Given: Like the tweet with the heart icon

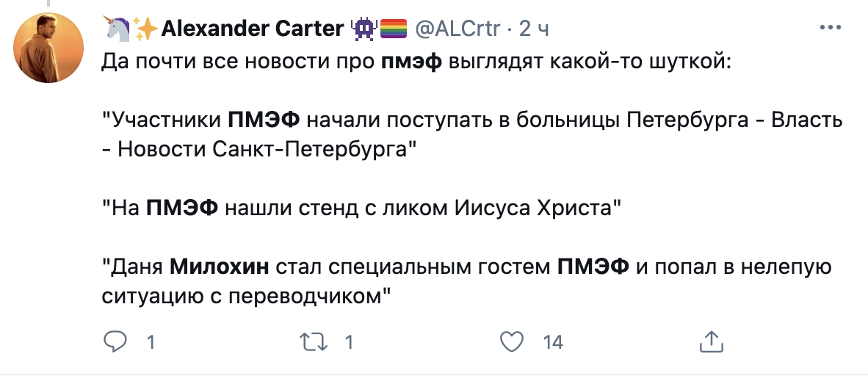Looking at the screenshot, I should point(510,341).
